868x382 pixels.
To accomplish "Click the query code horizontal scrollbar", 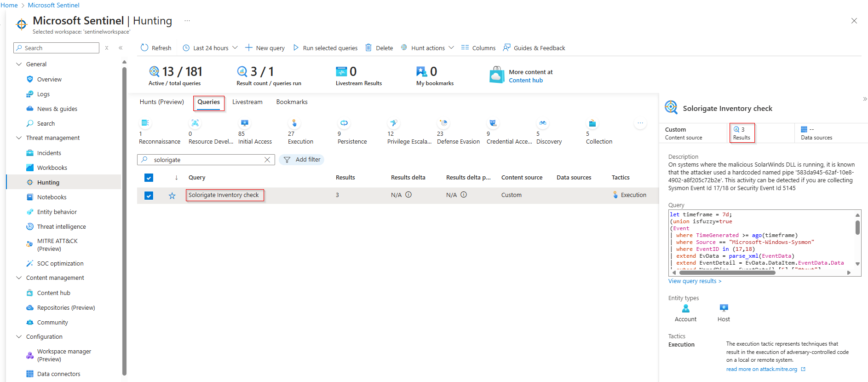I will tap(727, 272).
